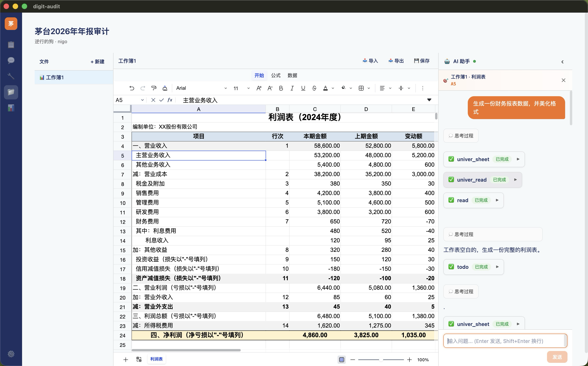Increase font size with A+ icon
The height and width of the screenshot is (366, 588).
259,88
